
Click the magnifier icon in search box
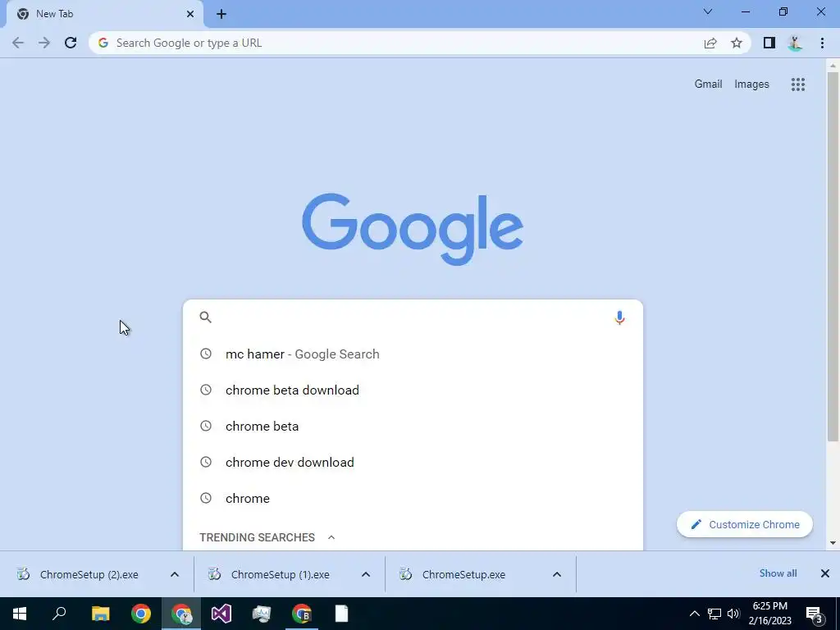tap(206, 317)
